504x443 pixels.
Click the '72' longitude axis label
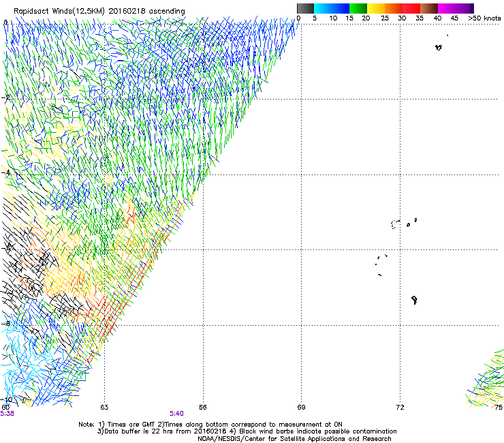[400, 408]
